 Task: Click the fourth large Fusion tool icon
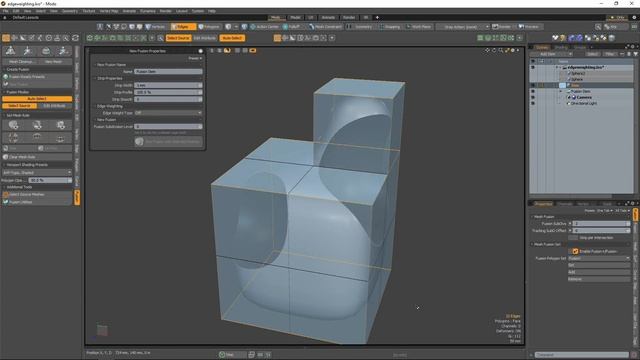coord(63,51)
